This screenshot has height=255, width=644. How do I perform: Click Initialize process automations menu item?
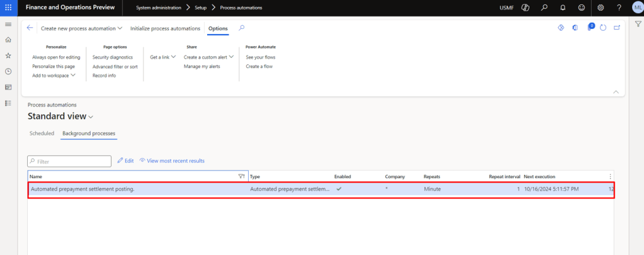tap(165, 28)
